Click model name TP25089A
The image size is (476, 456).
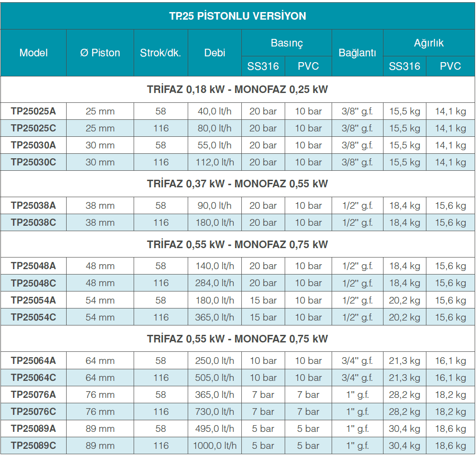click(34, 429)
